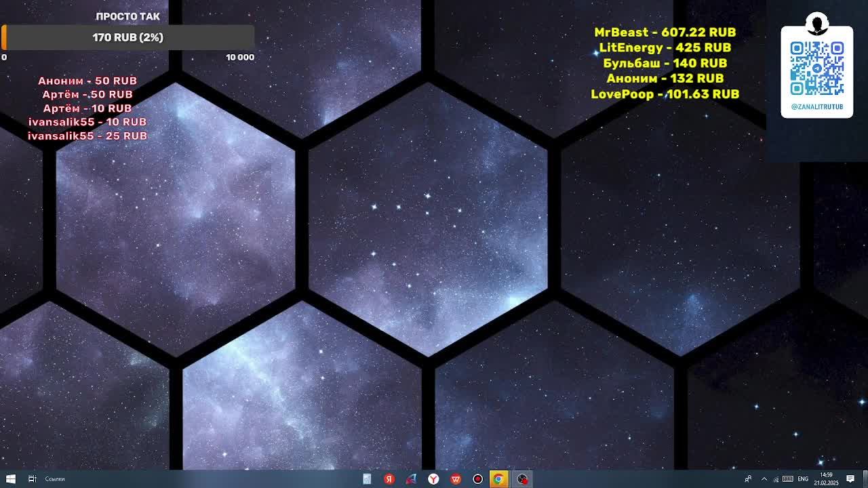Click the Артём - 50 RUB donation
This screenshot has width=868, height=488.
coord(87,94)
